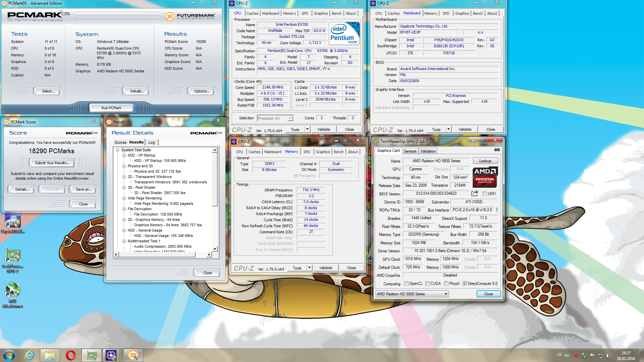The width and height of the screenshot is (644, 362).
Task: Switch to the Log tab in Result Details
Action: point(152,142)
